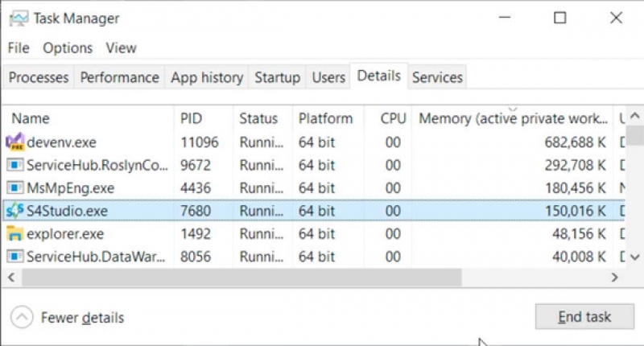Click the ServiceHub.DataWar... process icon
The width and height of the screenshot is (644, 346).
point(15,257)
